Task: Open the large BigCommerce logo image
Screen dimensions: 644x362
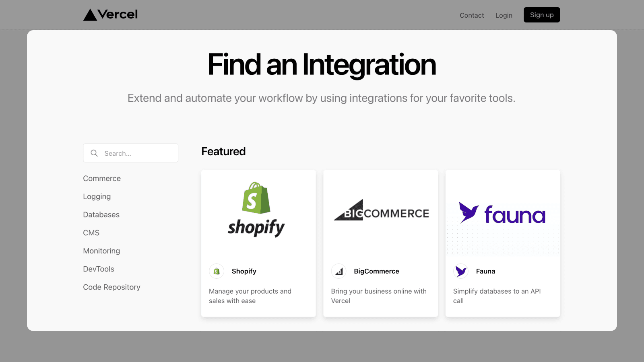Action: [381, 211]
